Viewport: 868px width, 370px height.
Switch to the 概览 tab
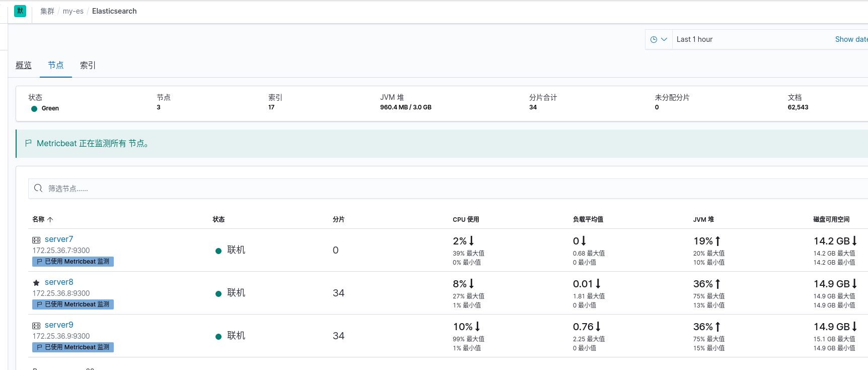(x=24, y=65)
